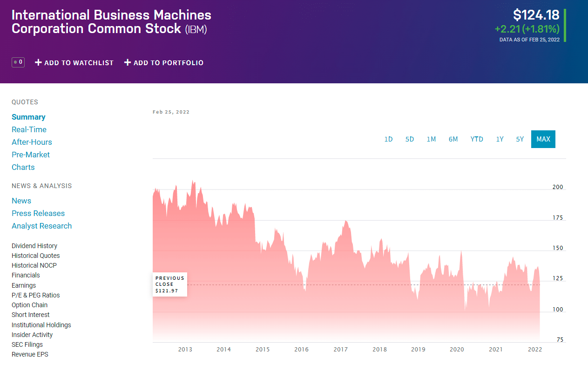The width and height of the screenshot is (588, 371).
Task: Click the 2016 label on the chart axis
Action: (301, 350)
